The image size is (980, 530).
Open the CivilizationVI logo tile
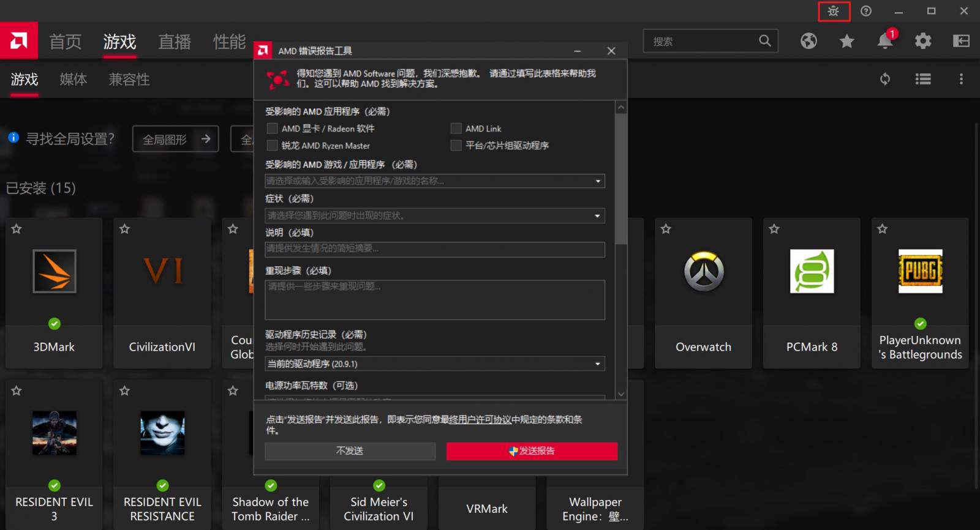coord(162,271)
